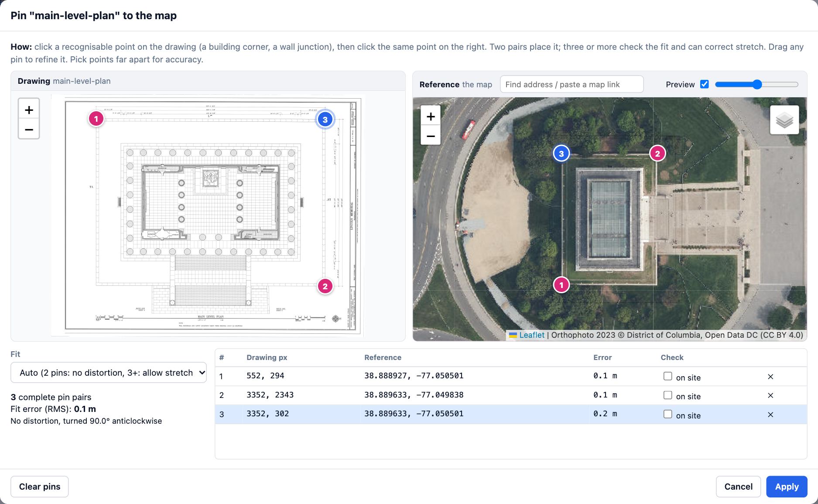Viewport: 818px width, 504px height.
Task: Click 'No distortion, turned 90.0° anticlockwise' text
Action: tap(86, 421)
